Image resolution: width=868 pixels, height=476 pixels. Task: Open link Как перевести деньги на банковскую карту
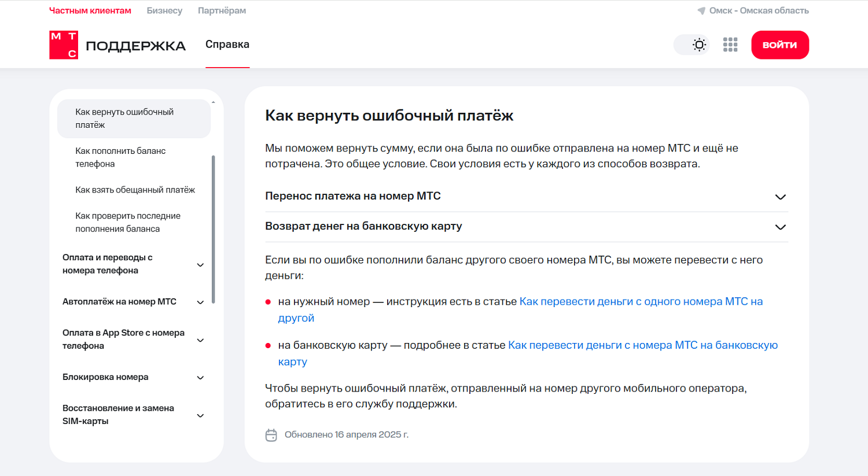[643, 345]
